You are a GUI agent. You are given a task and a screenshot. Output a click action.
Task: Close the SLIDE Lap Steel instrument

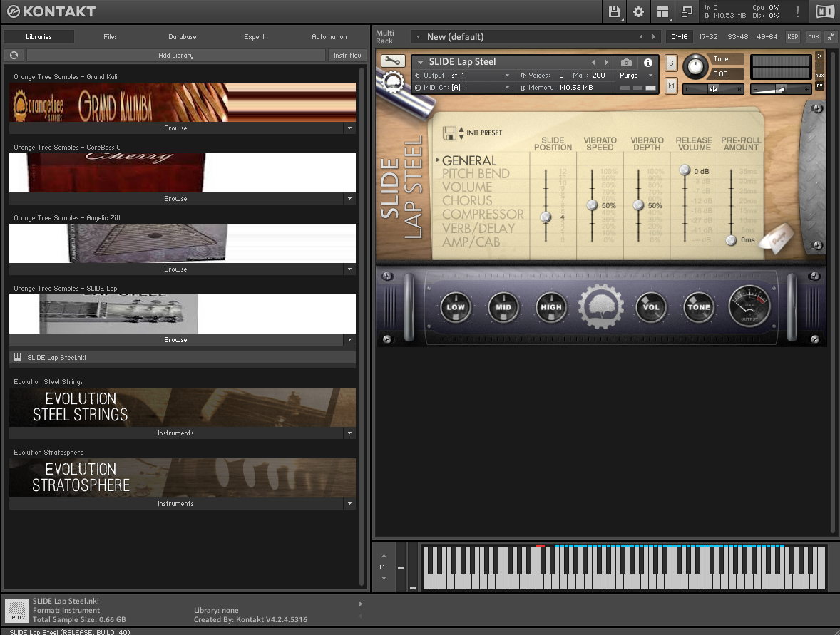(819, 56)
